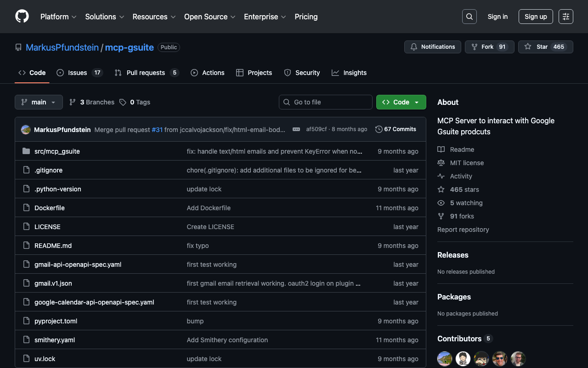The image size is (588, 368).
Task: Open the src/mcp_gsuite folder
Action: tap(57, 151)
